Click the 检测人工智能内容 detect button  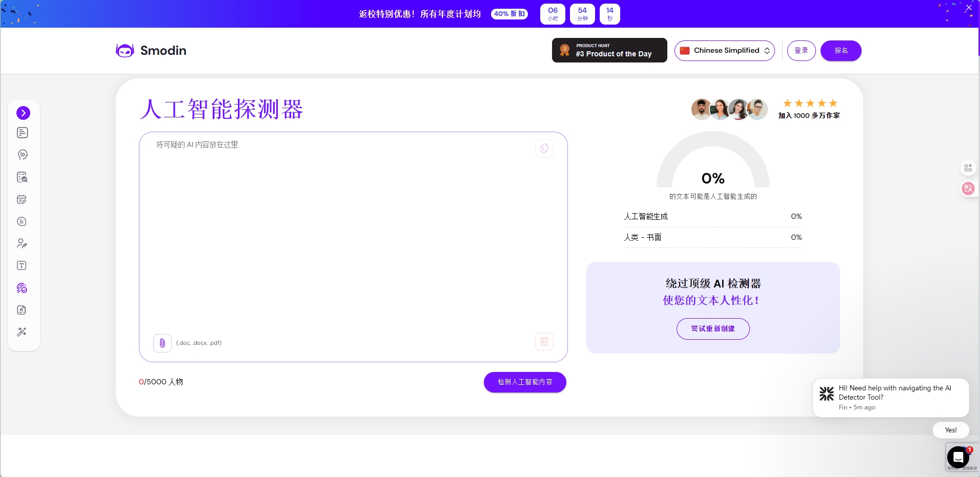pos(525,382)
